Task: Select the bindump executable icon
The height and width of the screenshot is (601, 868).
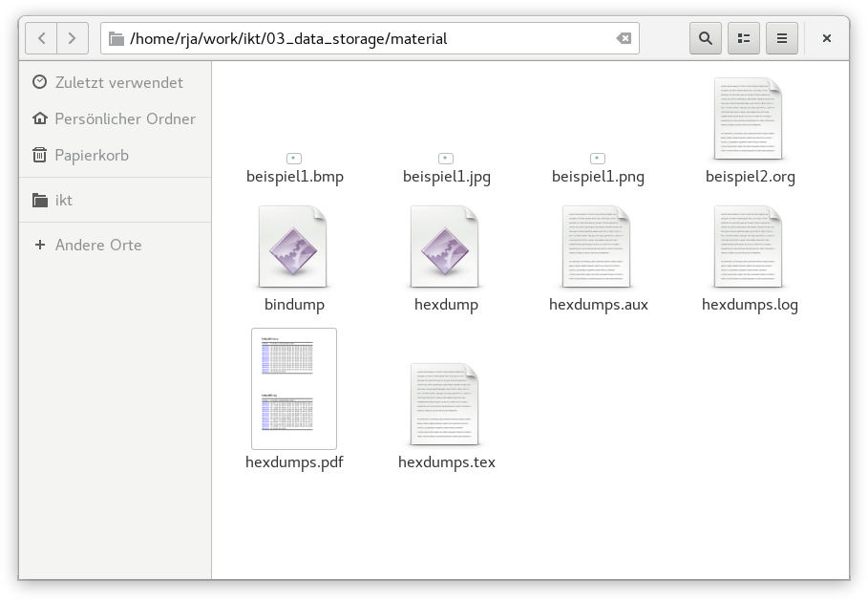Action: 293,247
